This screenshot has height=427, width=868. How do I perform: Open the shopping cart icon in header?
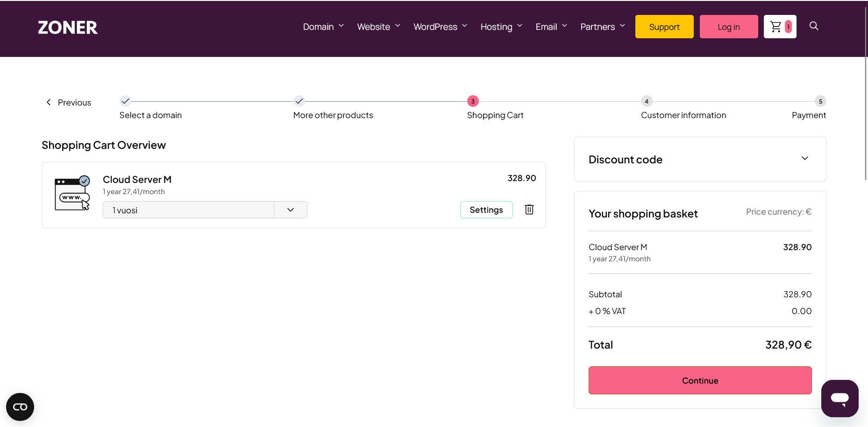click(x=780, y=27)
